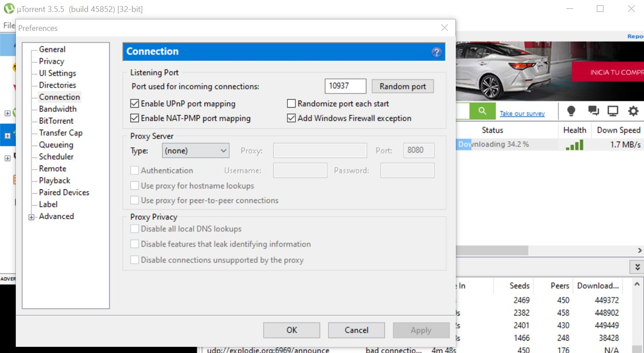Check the proxy Authentication checkbox
Viewport: 644px width, 353px height.
[135, 170]
